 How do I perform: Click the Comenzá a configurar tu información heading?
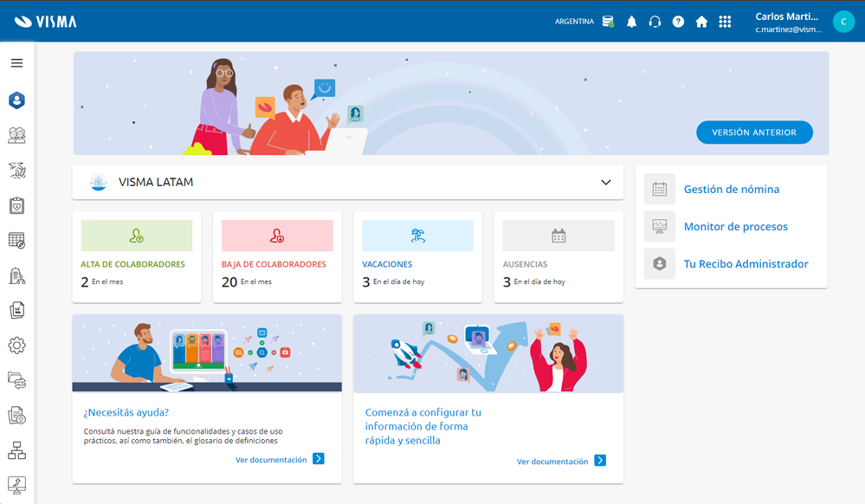pos(423,426)
